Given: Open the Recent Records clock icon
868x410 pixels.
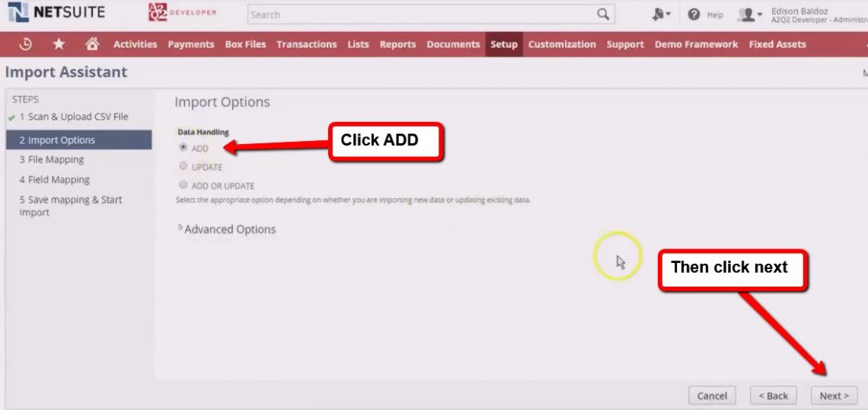Looking at the screenshot, I should [26, 44].
